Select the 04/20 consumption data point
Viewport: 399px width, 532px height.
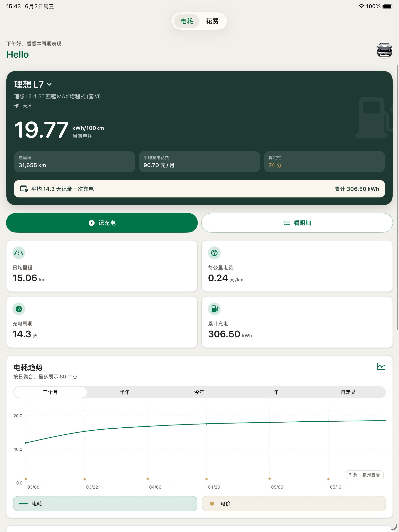click(x=207, y=424)
